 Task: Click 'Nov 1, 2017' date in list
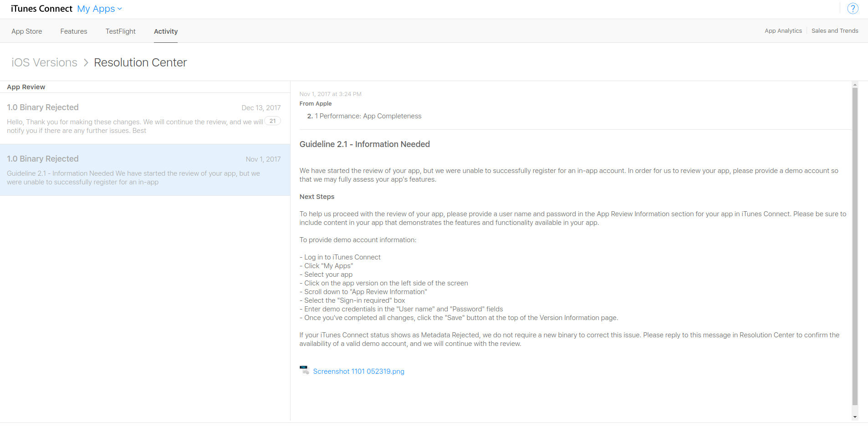point(263,159)
